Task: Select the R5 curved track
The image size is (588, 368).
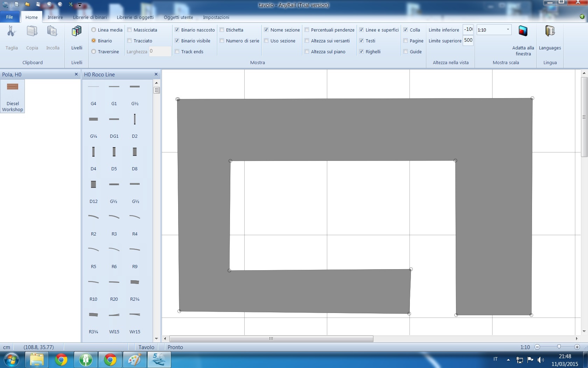Action: 93,257
